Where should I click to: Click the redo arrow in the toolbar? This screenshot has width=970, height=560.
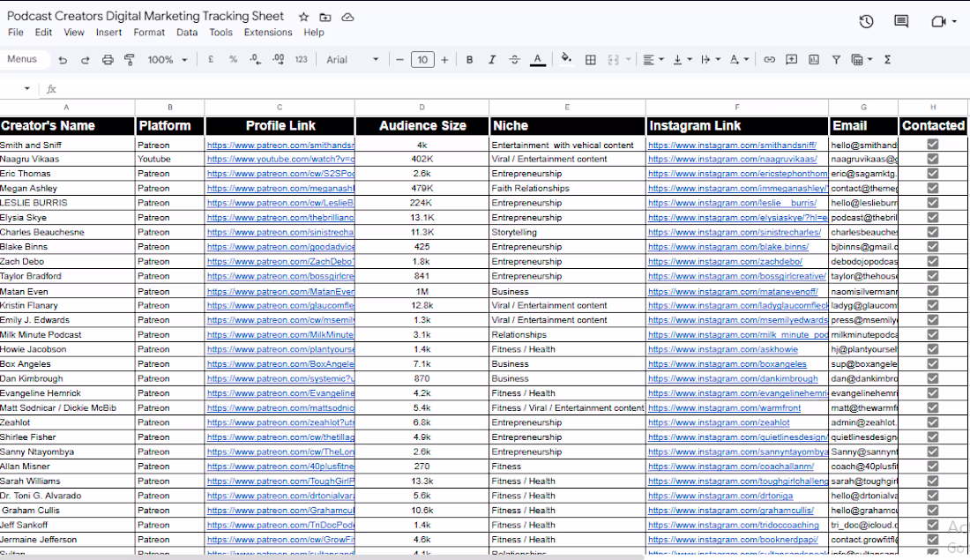[x=86, y=60]
